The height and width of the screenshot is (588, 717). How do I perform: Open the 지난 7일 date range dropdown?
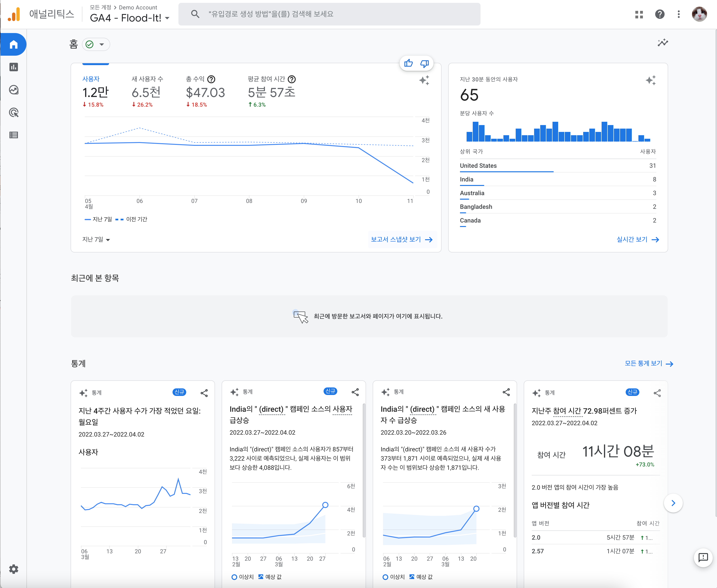(96, 239)
